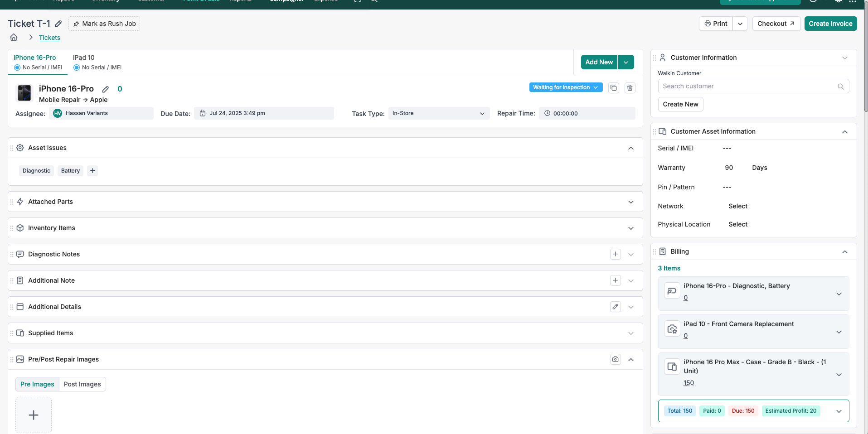Mark ticket as Rush Job

(104, 24)
